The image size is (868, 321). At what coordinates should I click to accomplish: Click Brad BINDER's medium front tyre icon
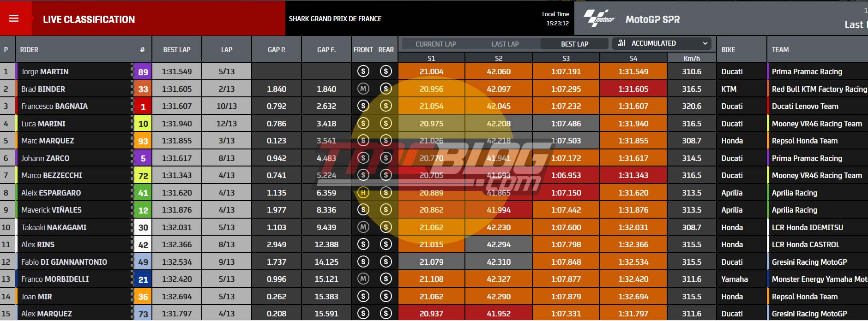click(363, 89)
